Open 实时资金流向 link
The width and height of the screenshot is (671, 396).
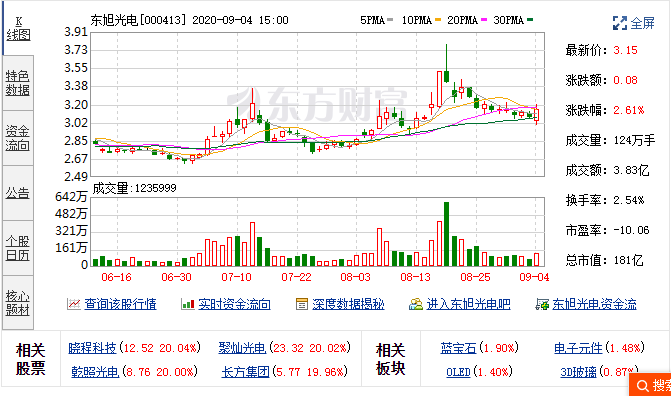coord(234,304)
